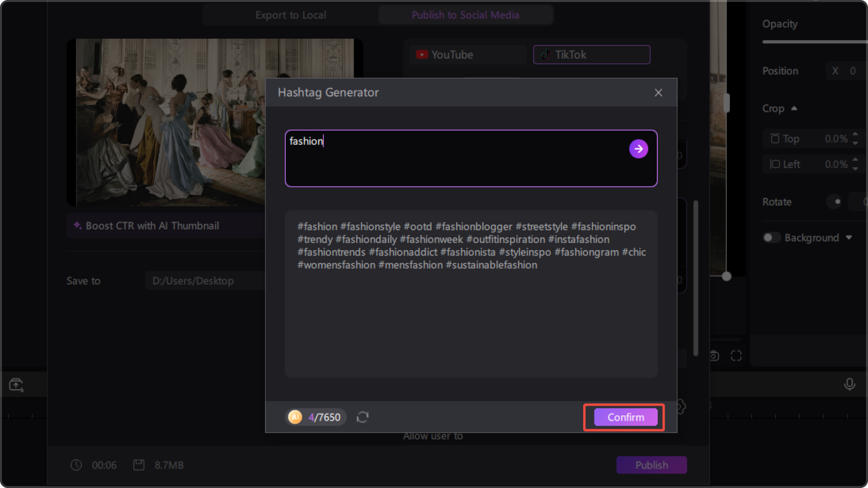868x488 pixels.
Task: Click the Top crop percentage value
Action: click(836, 139)
